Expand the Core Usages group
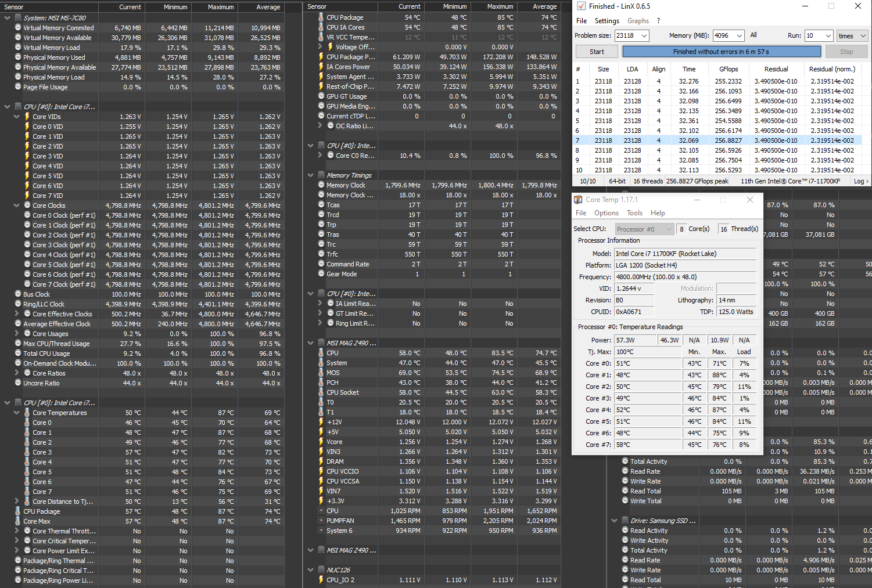This screenshot has width=872, height=588. (17, 334)
